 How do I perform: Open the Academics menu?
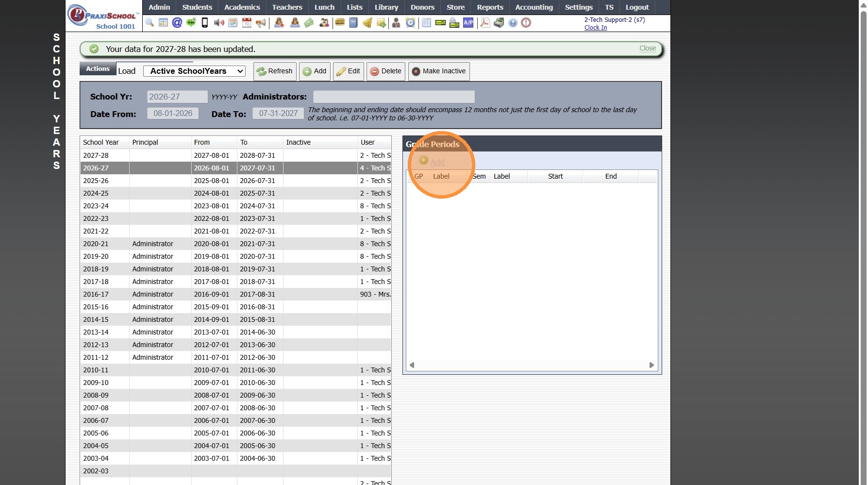click(x=242, y=7)
